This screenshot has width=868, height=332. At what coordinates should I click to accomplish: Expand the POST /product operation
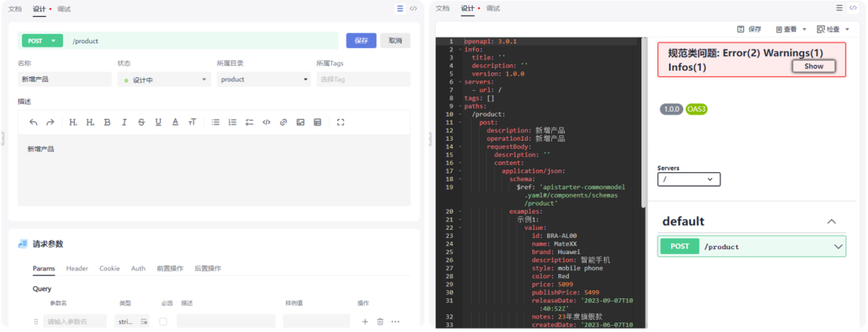tap(751, 246)
